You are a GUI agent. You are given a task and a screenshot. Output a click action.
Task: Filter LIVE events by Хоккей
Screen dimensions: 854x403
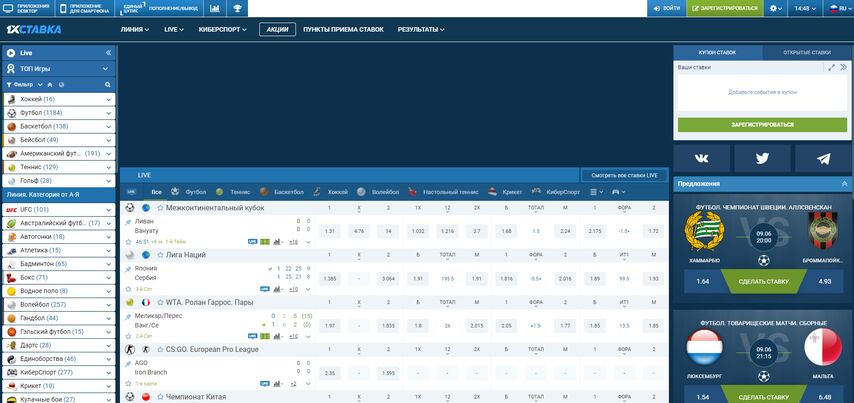(331, 192)
